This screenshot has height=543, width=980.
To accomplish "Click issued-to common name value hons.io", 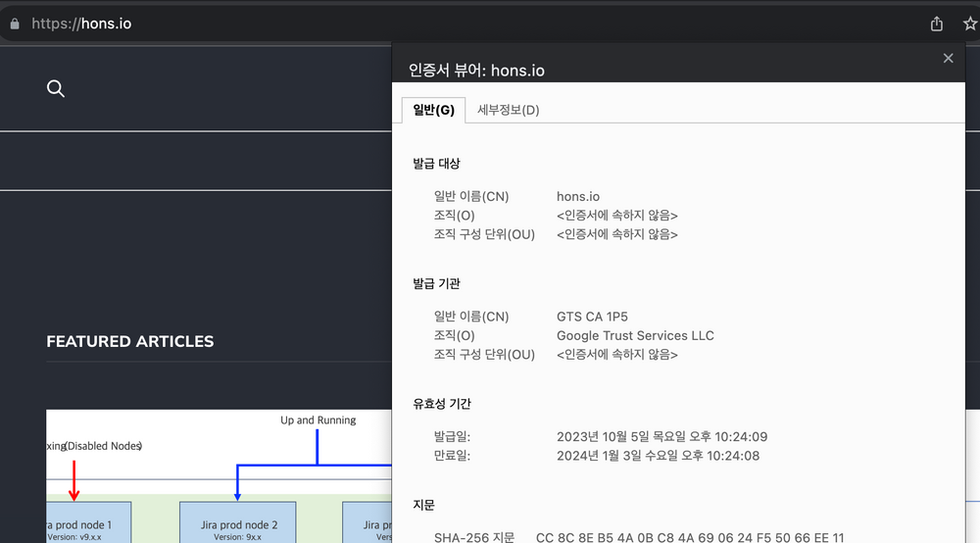I will (578, 196).
